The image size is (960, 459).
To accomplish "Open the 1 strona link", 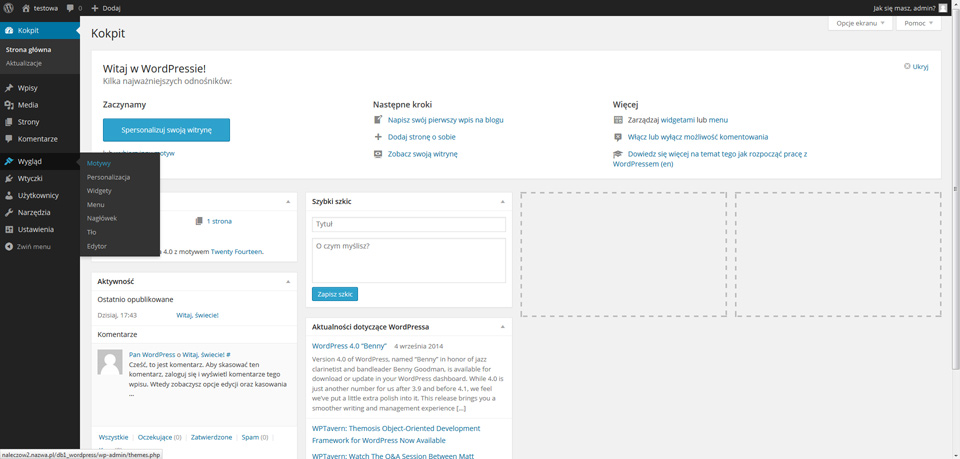I will 219,221.
